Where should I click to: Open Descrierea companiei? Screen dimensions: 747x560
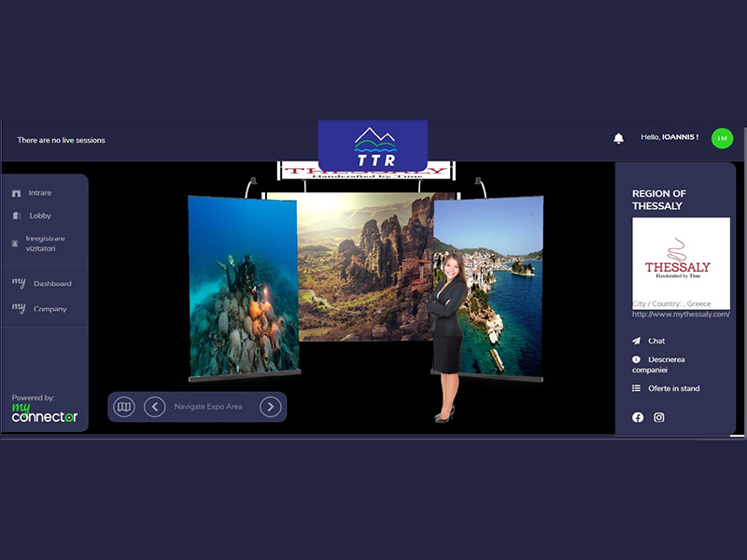pos(666,364)
